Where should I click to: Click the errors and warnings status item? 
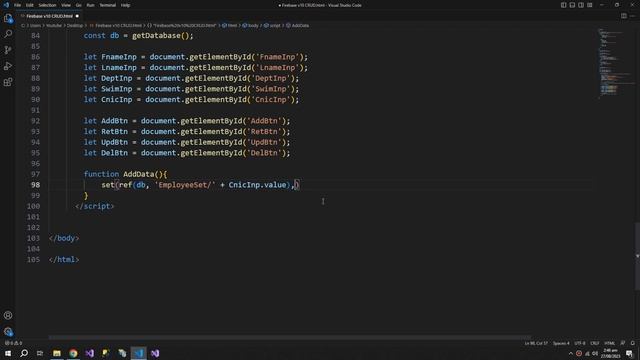point(13,343)
